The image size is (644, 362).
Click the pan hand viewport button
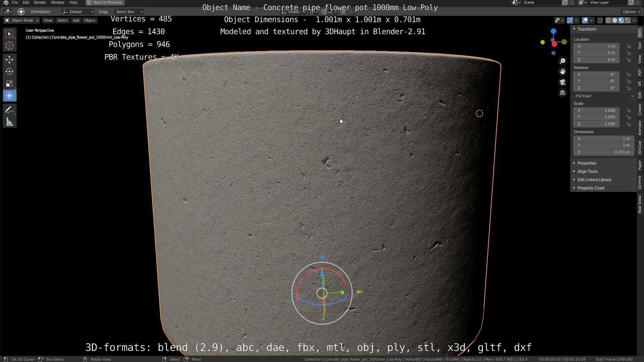[x=562, y=71]
